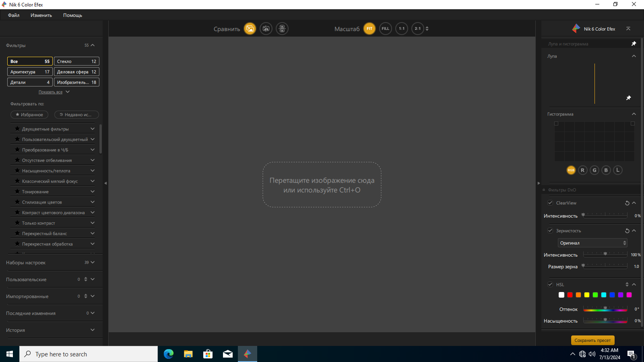
Task: Click Сохранить пресет button
Action: [x=592, y=340]
